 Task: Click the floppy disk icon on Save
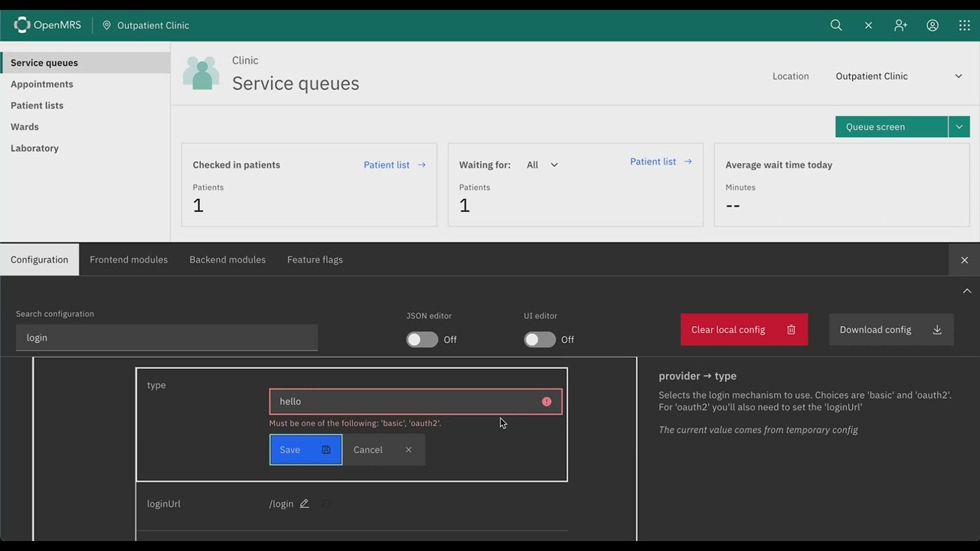click(326, 450)
